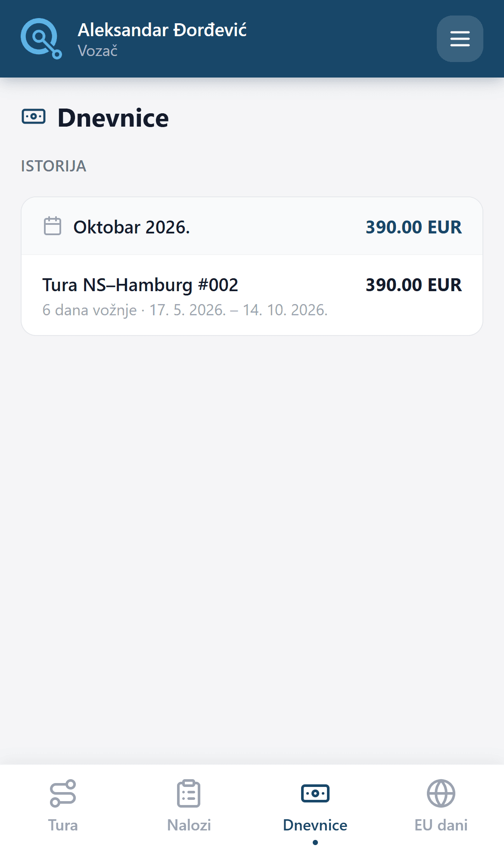The width and height of the screenshot is (504, 858).
Task: Expand the Oktobar 2026. month header
Action: pos(252,227)
